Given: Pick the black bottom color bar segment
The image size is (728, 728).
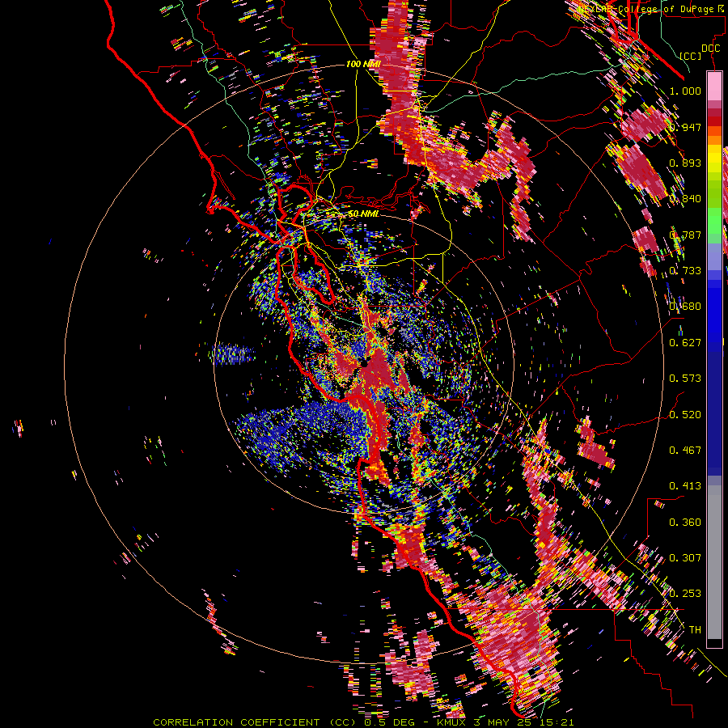Looking at the screenshot, I should pos(714,643).
